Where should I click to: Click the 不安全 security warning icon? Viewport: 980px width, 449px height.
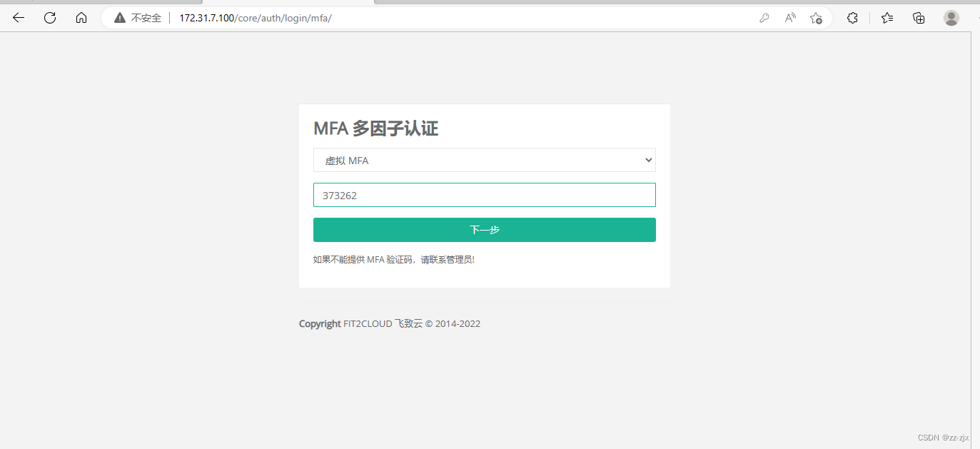click(119, 18)
